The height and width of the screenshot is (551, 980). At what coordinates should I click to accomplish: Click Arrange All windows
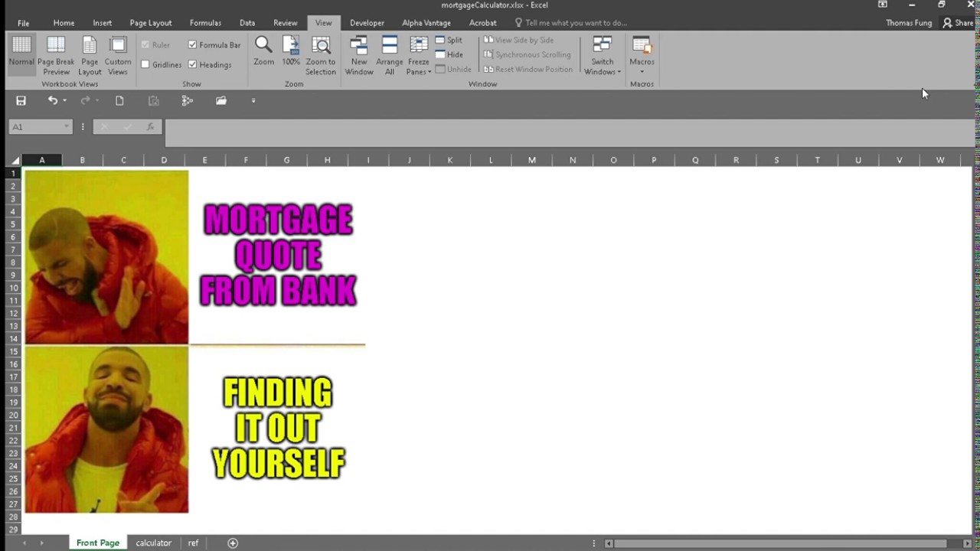point(390,55)
